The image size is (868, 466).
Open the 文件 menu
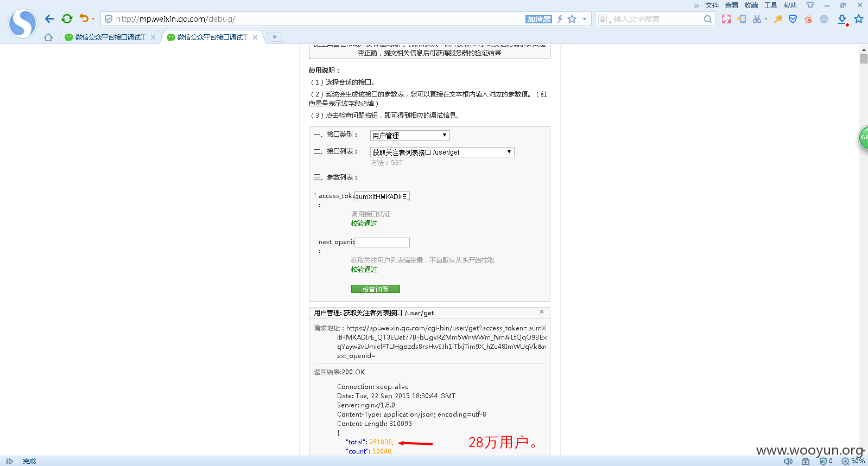tap(712, 5)
